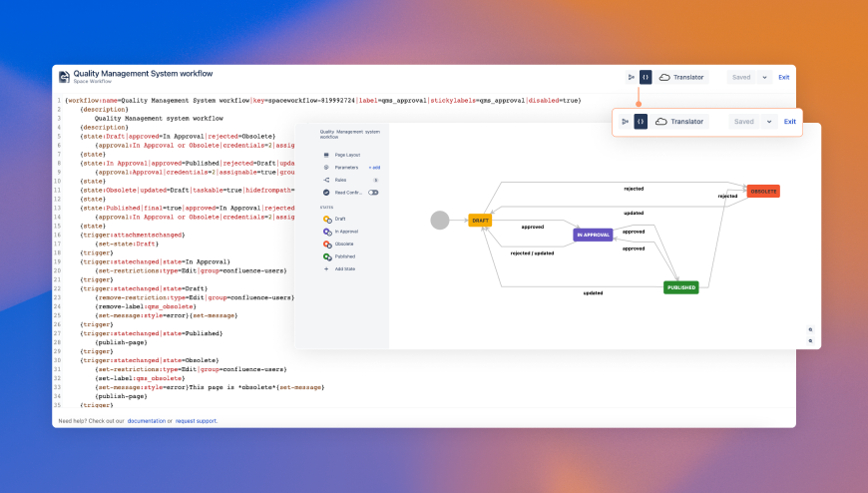The height and width of the screenshot is (493, 868).
Task: Click code line containing 'This page is *obsolete*'
Action: click(210, 387)
